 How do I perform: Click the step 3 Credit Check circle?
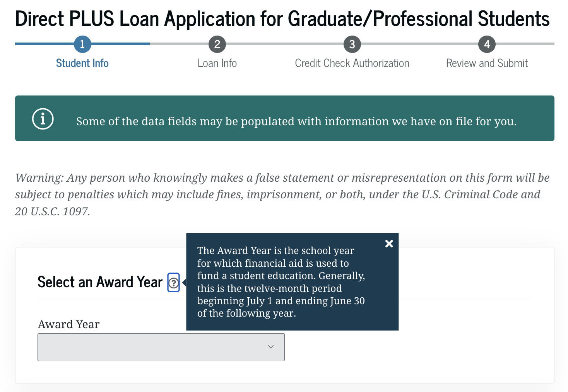pyautogui.click(x=352, y=44)
